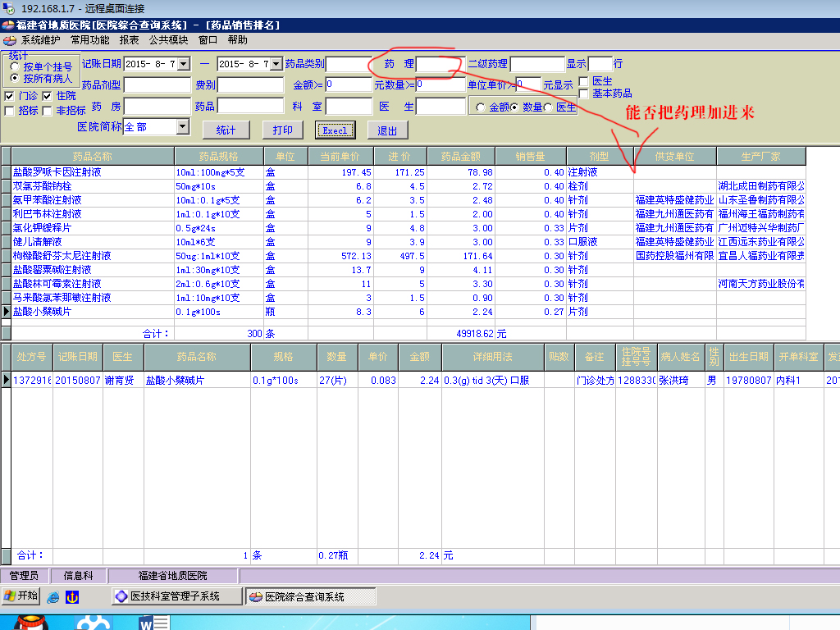Select the 金额 sort radio button

(481, 107)
